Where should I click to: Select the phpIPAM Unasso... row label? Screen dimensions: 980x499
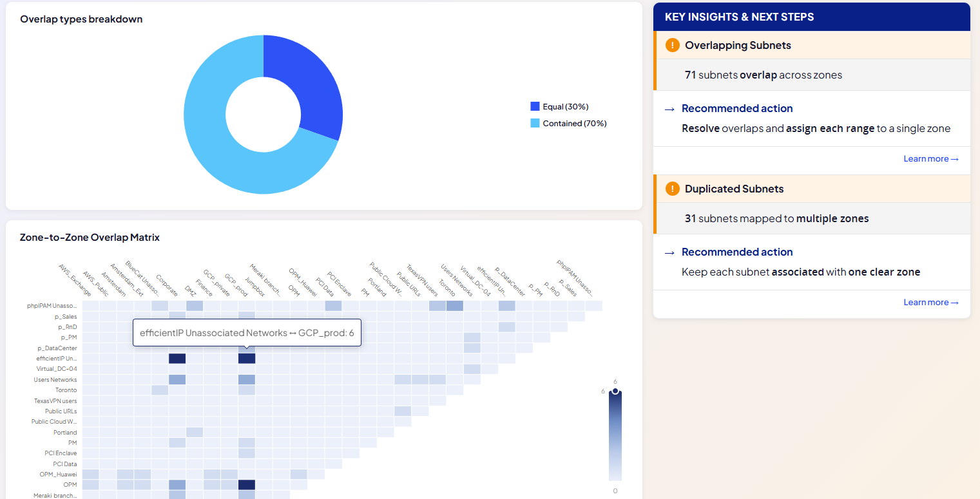pos(52,306)
